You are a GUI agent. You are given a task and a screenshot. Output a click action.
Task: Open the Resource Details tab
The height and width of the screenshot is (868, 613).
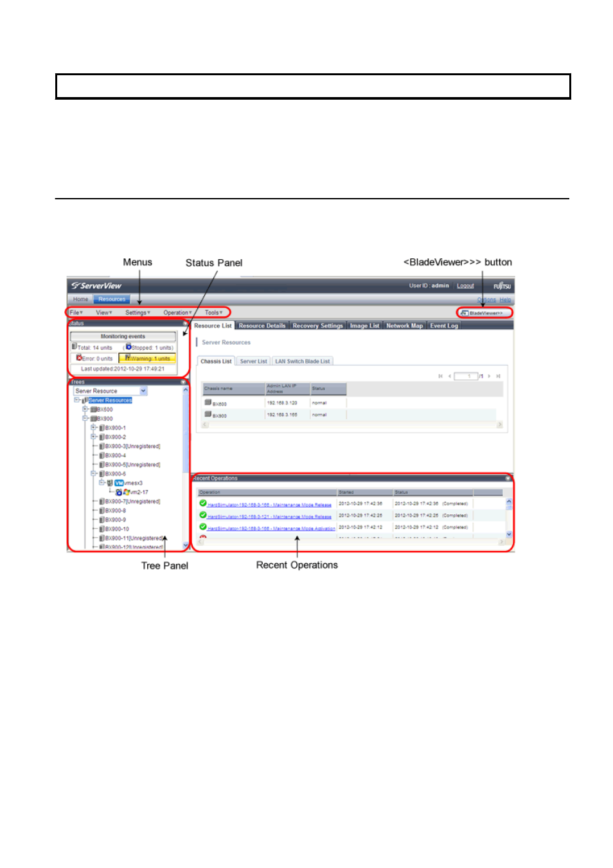click(x=262, y=326)
